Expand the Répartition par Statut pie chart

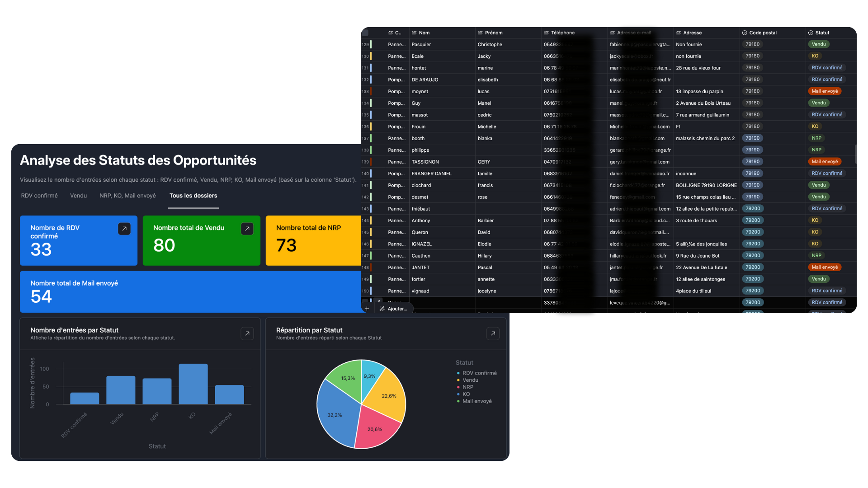click(493, 333)
